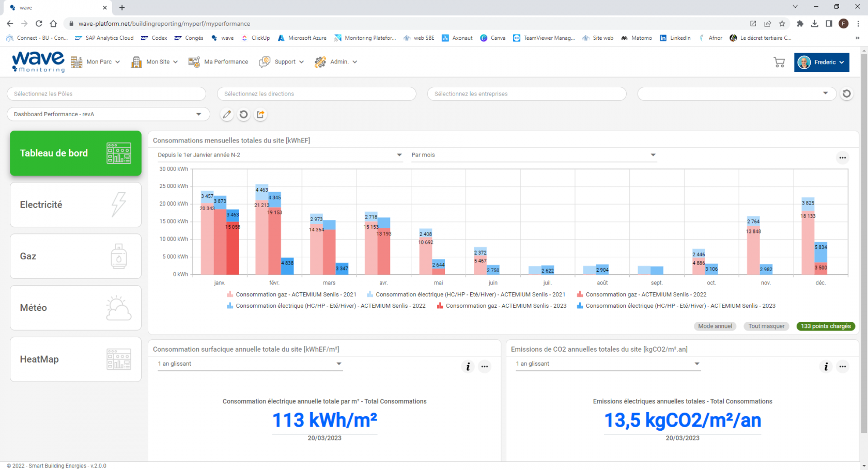Edit the dashboard with the pencil icon
The height and width of the screenshot is (470, 868).
(x=227, y=114)
